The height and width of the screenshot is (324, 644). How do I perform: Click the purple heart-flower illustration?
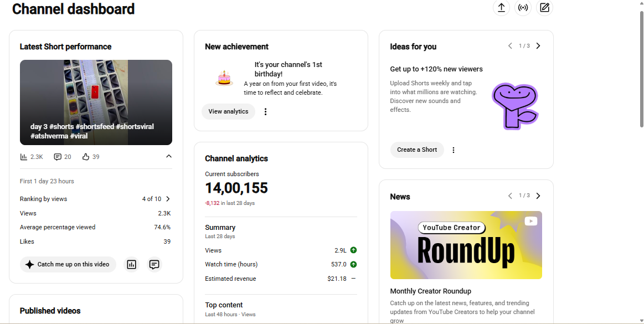tap(515, 106)
